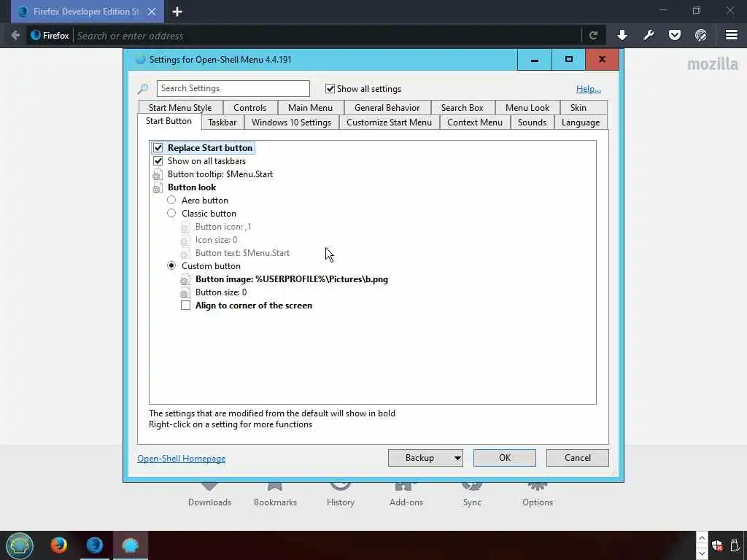Click the search magnifier icon in settings
The image size is (747, 560).
tap(143, 88)
